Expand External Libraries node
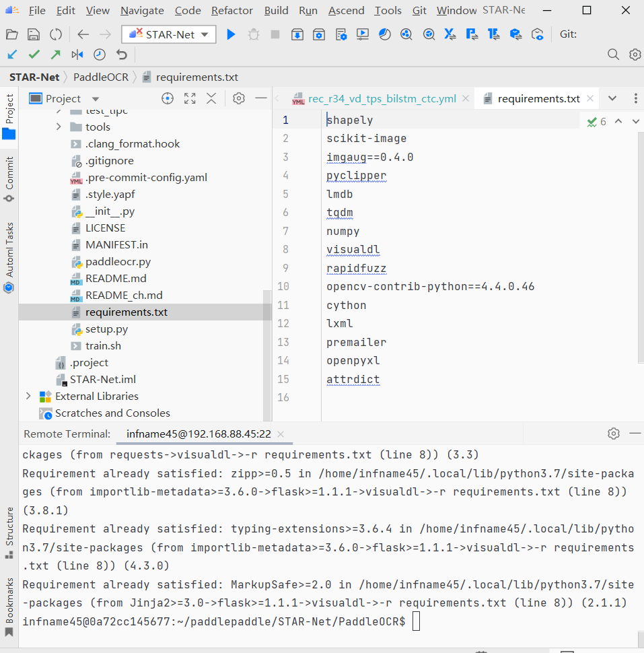This screenshot has width=644, height=653. 28,396
